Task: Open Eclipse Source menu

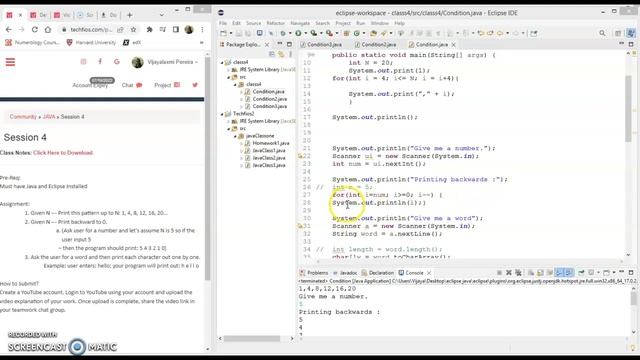Action: coord(253,23)
